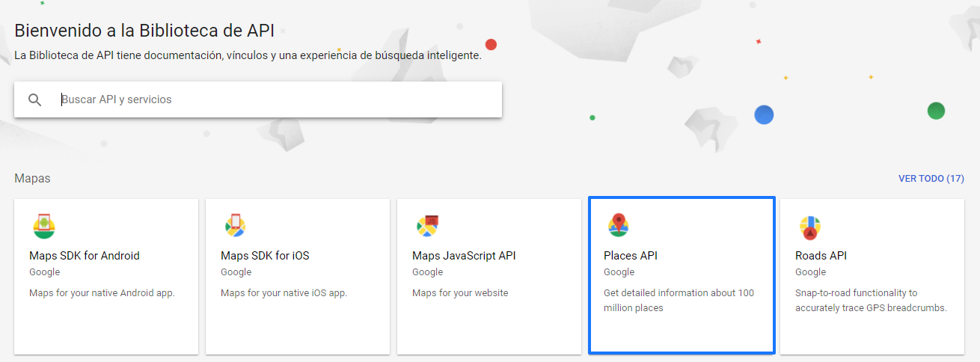This screenshot has height=362, width=980.
Task: Click "Maps for your website" description
Action: 460,293
